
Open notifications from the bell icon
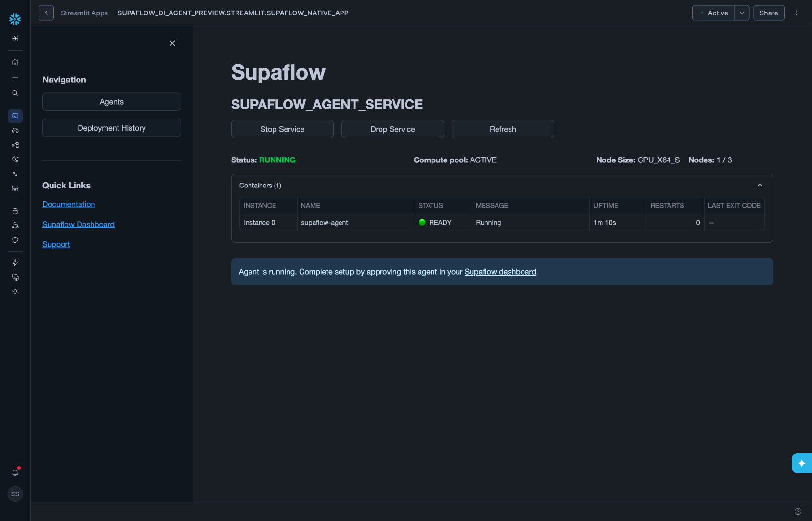(x=15, y=473)
